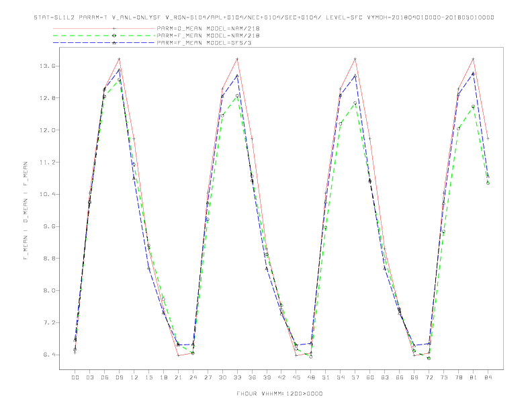Click x-axis forecast hour label 60
Screen dimensions: 532x411
pyautogui.click(x=370, y=377)
